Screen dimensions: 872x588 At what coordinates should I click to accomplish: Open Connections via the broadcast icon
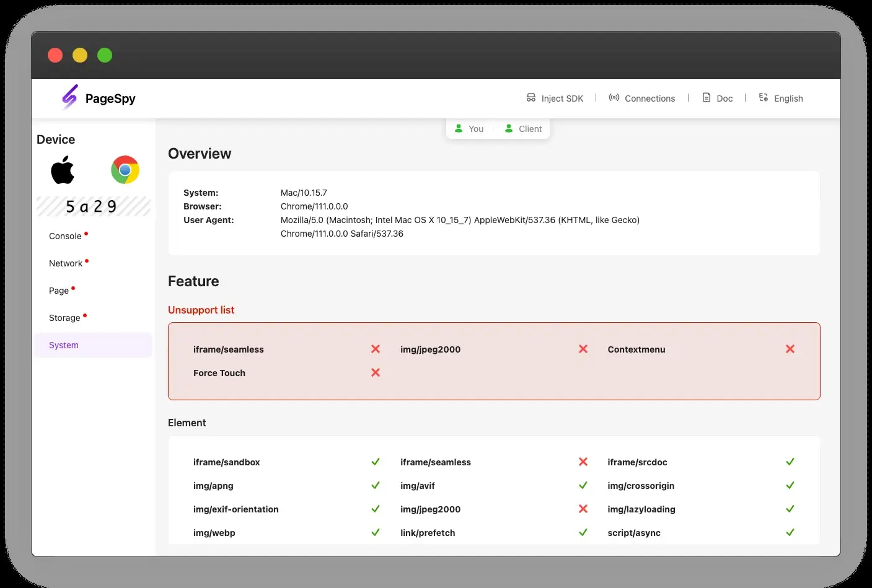click(x=614, y=98)
